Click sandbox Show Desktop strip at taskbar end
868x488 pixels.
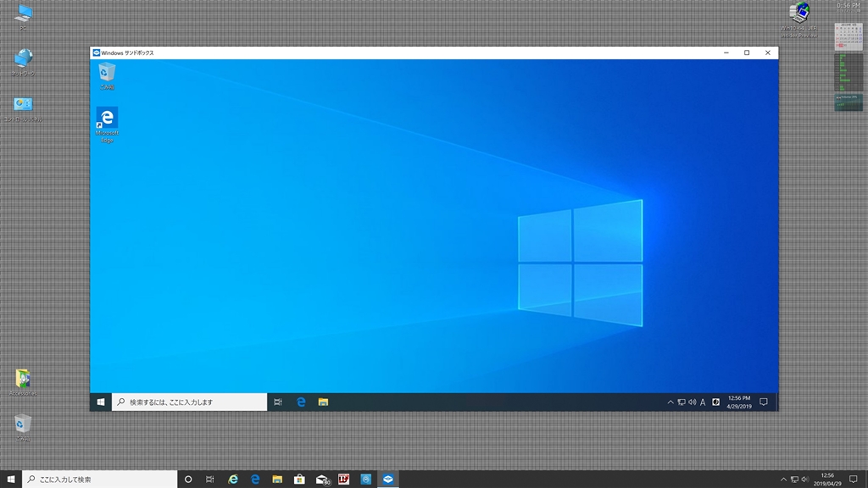tap(776, 402)
